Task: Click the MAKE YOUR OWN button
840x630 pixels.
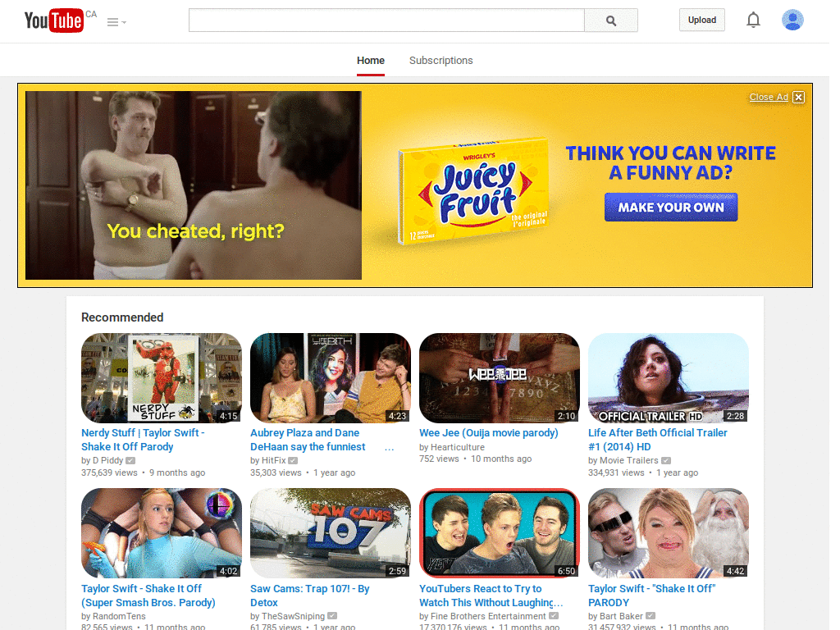Action: pos(671,208)
